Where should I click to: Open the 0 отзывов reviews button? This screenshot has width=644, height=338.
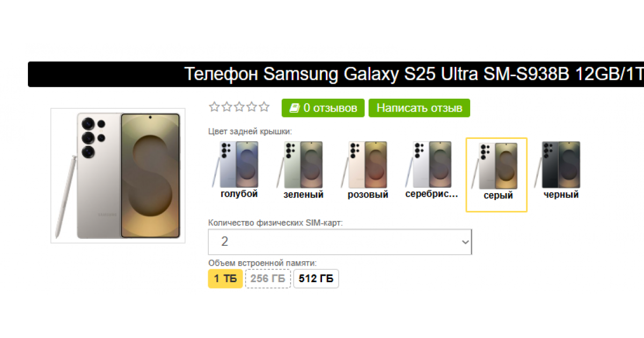click(323, 108)
